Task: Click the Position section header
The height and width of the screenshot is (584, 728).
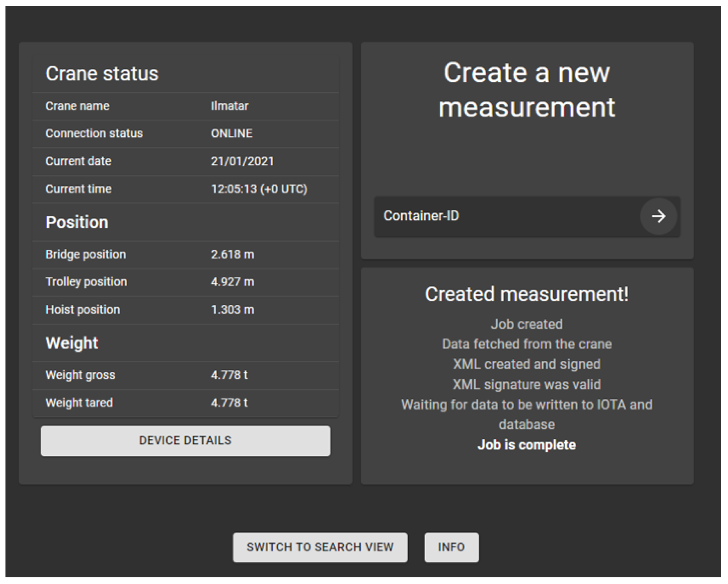Action: pyautogui.click(x=77, y=222)
